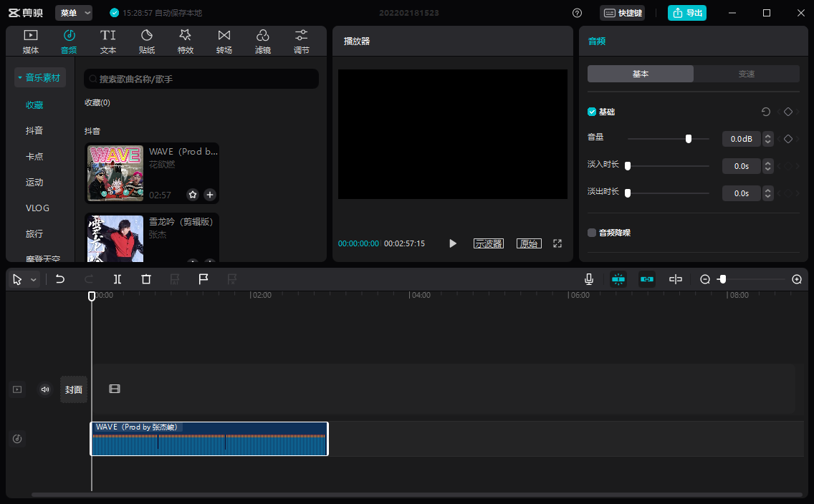Click the timeline horizontal scrollbar
This screenshot has width=814, height=504.
pos(417,495)
